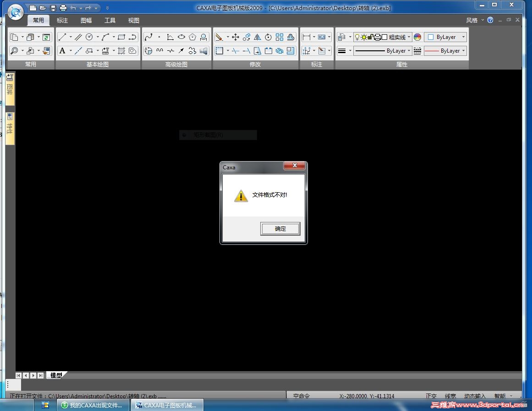Click the Redo arrow in quick access toolbar
The width and height of the screenshot is (532, 411).
(88, 8)
